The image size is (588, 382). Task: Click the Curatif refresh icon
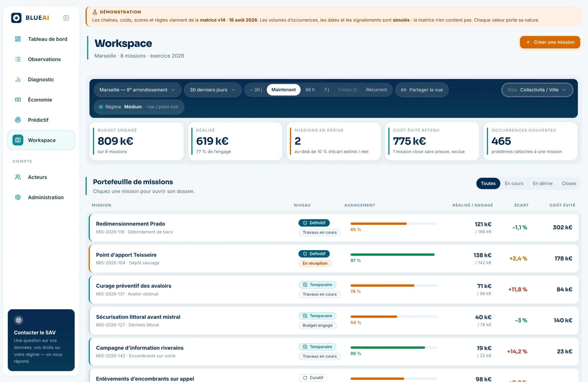pos(305,378)
